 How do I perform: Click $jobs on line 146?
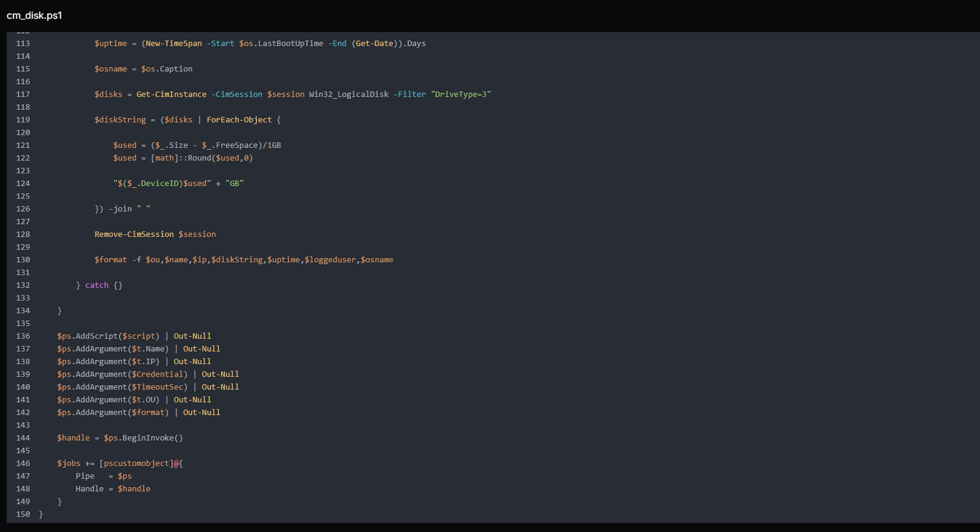pyautogui.click(x=69, y=464)
